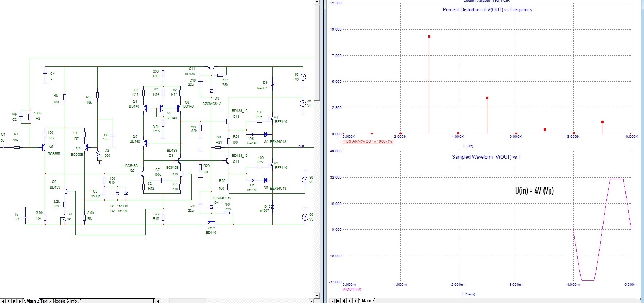644x303 pixels.
Task: Select the fifth harmonic marker at 5.000K
Action: pyautogui.click(x=487, y=98)
